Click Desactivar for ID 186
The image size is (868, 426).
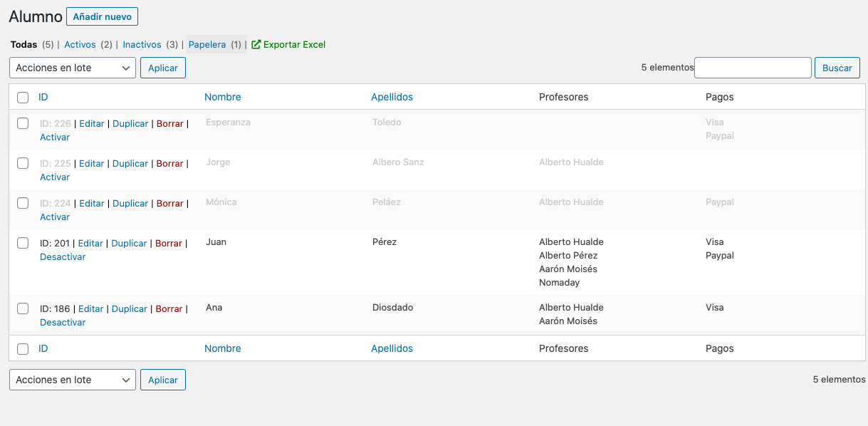63,322
